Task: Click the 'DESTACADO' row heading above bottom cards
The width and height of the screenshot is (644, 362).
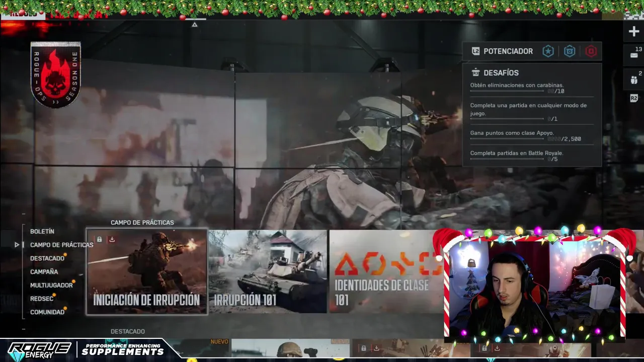Action: click(x=128, y=331)
